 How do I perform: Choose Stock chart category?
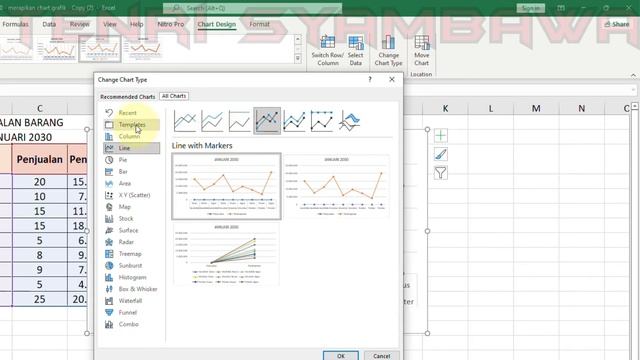[131, 218]
